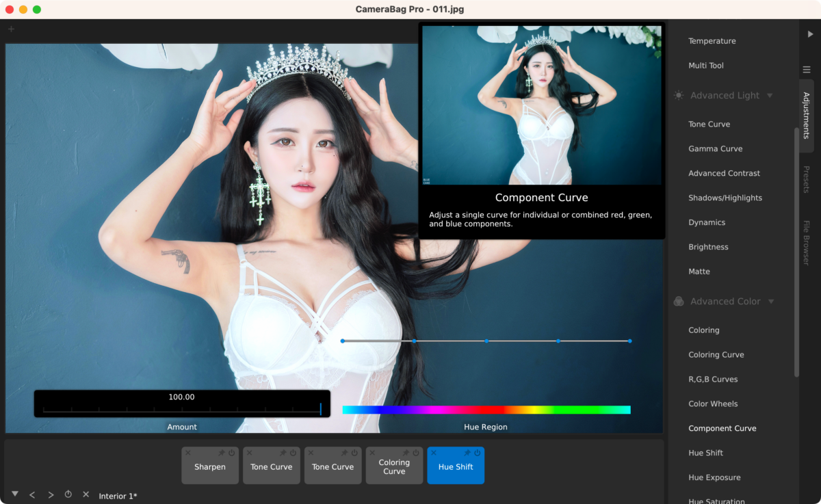Open the triangle dropdown in the bottom-left bar

pos(15,494)
